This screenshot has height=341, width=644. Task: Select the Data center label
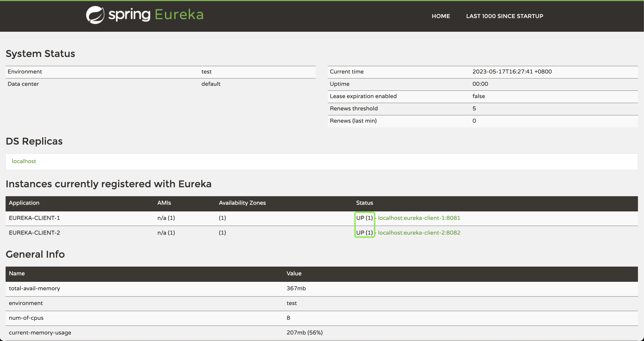(x=23, y=84)
